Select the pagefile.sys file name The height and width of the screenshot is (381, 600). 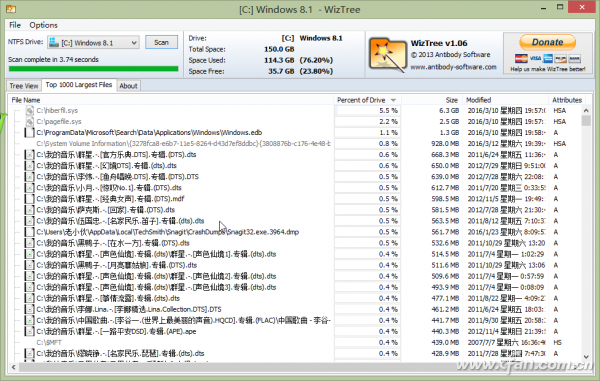click(x=59, y=122)
